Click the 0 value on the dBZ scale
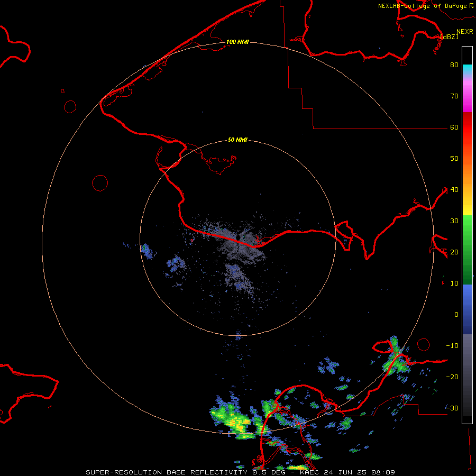476x476 pixels. click(x=456, y=315)
